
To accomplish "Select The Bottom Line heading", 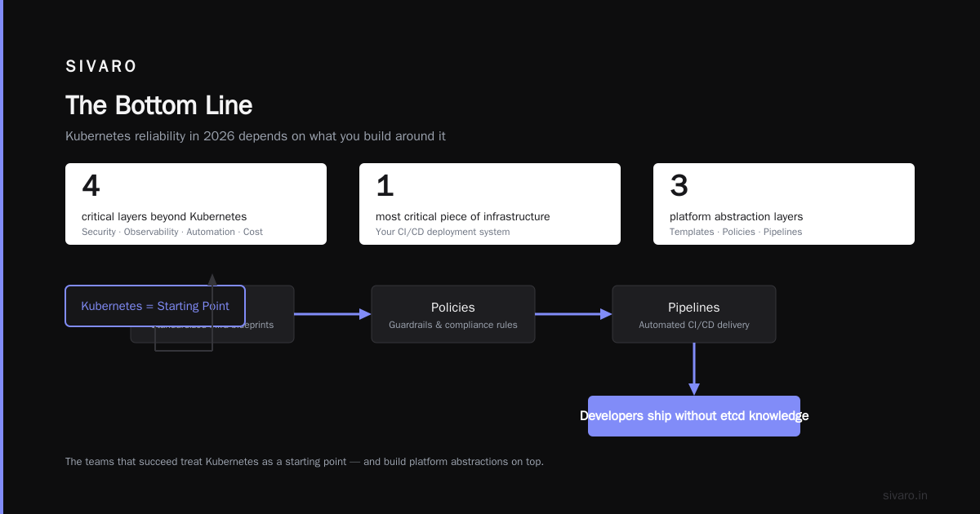I will (158, 105).
